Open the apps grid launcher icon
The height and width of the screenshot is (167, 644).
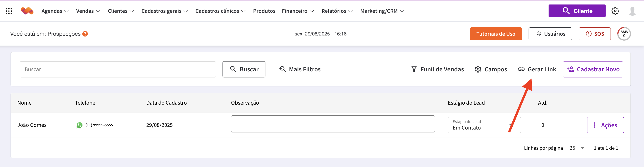point(9,11)
